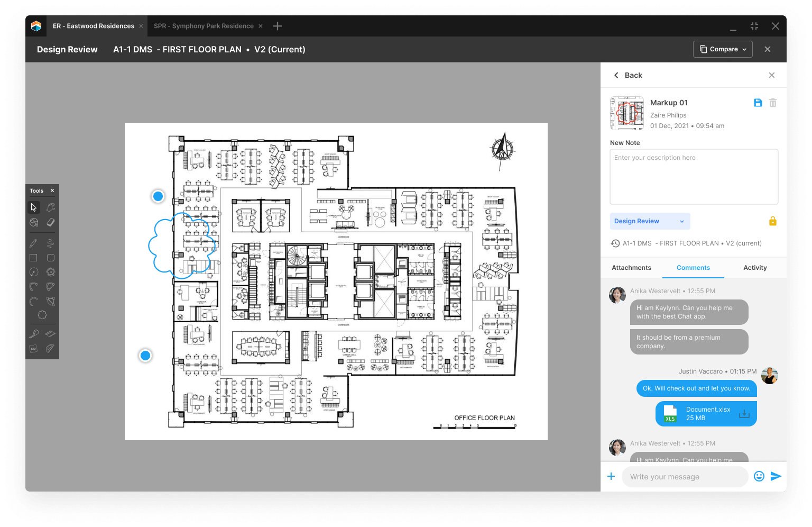Choose the rectangle shape tool
This screenshot has height=527, width=812.
point(33,258)
